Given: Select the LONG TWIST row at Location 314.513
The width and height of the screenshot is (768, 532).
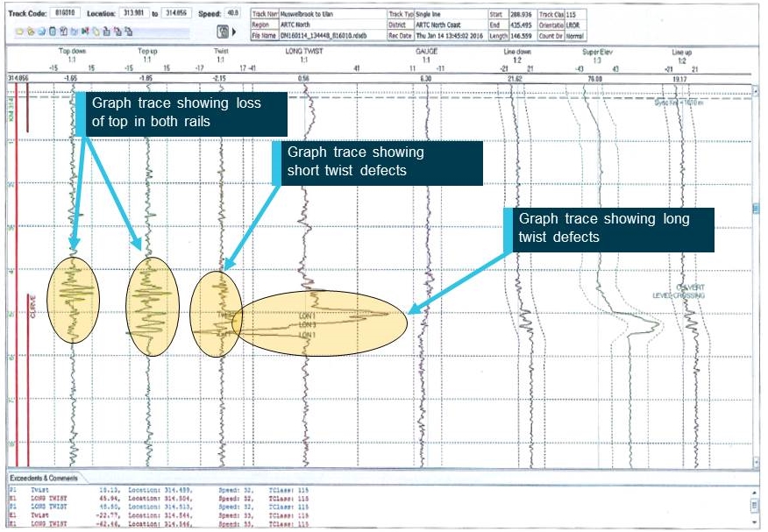Looking at the screenshot, I should pyautogui.click(x=160, y=507).
